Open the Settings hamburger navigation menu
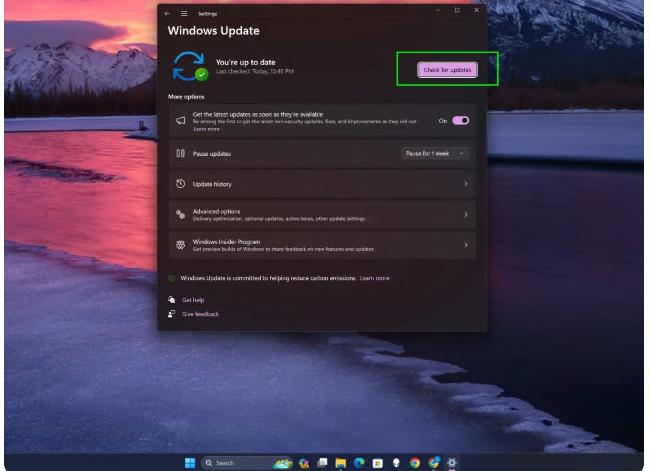This screenshot has width=650, height=471. [184, 13]
